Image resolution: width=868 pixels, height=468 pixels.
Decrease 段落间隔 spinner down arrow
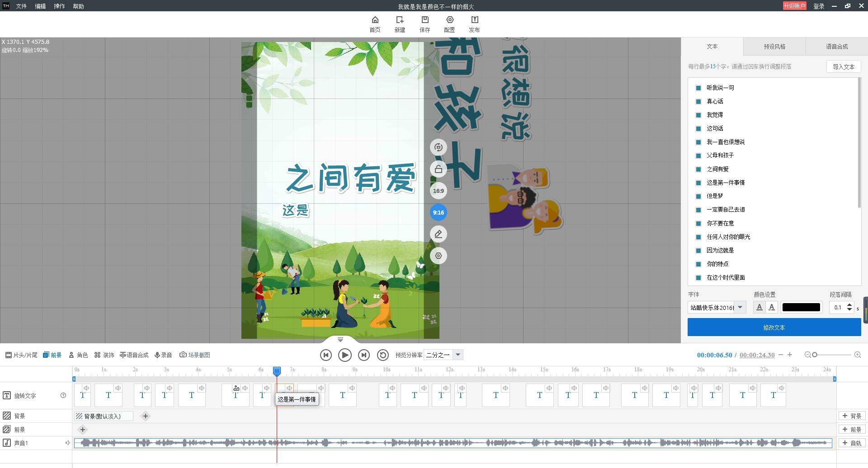pos(849,310)
